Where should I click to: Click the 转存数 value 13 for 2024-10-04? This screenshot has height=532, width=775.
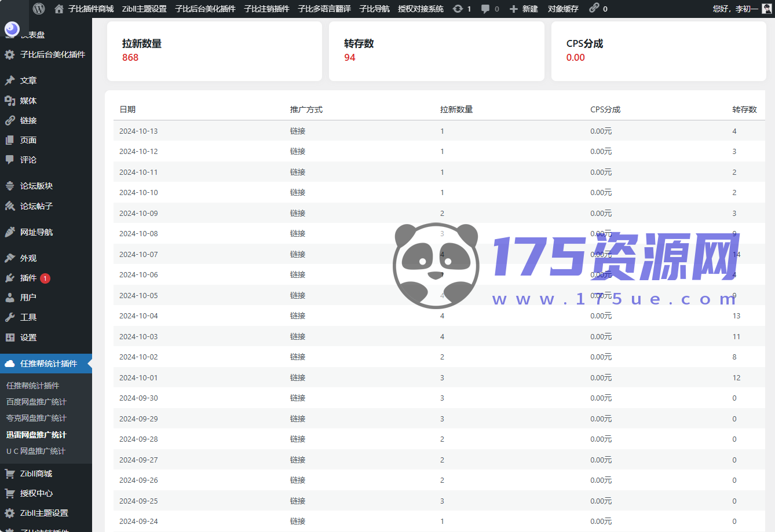pyautogui.click(x=736, y=316)
